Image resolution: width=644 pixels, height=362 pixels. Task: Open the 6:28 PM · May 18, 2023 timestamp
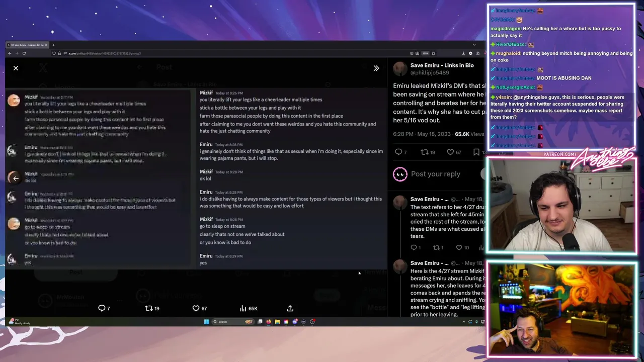pos(422,134)
